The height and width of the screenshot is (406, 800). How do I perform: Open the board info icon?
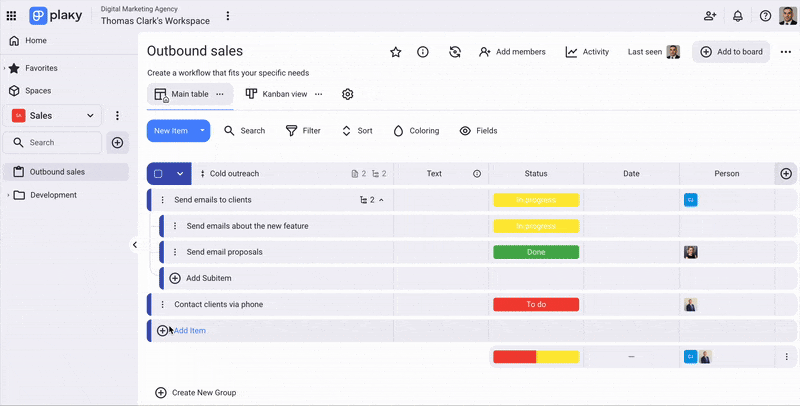point(423,52)
